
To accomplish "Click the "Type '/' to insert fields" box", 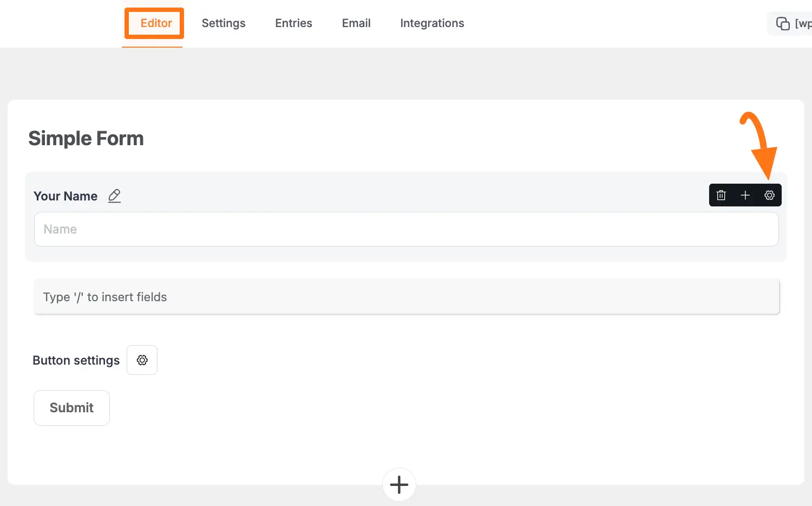I will 406,297.
